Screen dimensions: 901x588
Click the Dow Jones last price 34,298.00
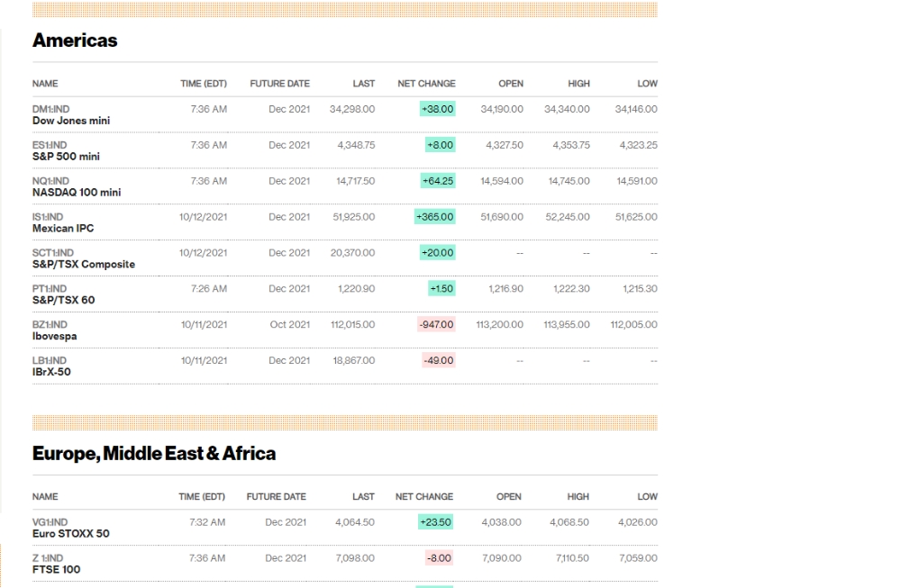(x=352, y=109)
